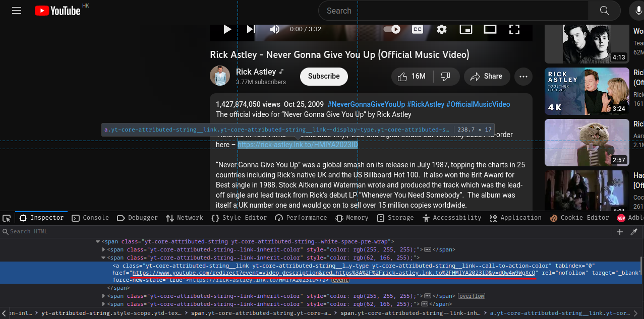Screen dimensions: 644x319
Task: Toggle the autoplay switch in player
Action: pos(392,29)
